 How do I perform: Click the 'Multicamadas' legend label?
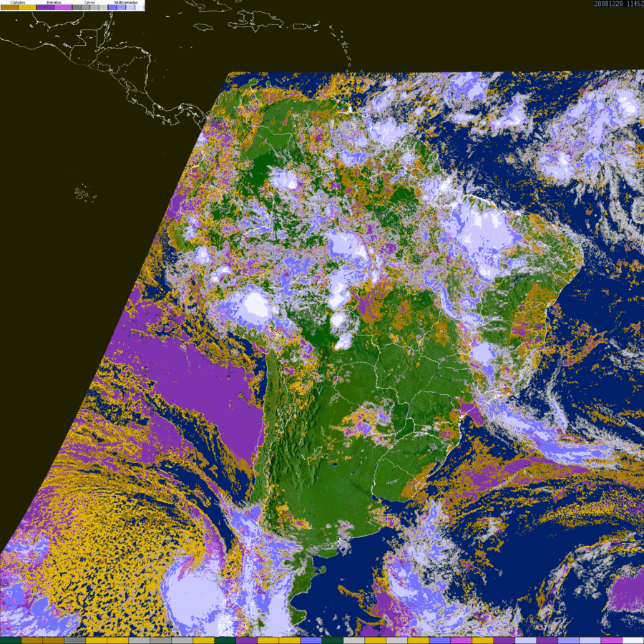[126, 2]
